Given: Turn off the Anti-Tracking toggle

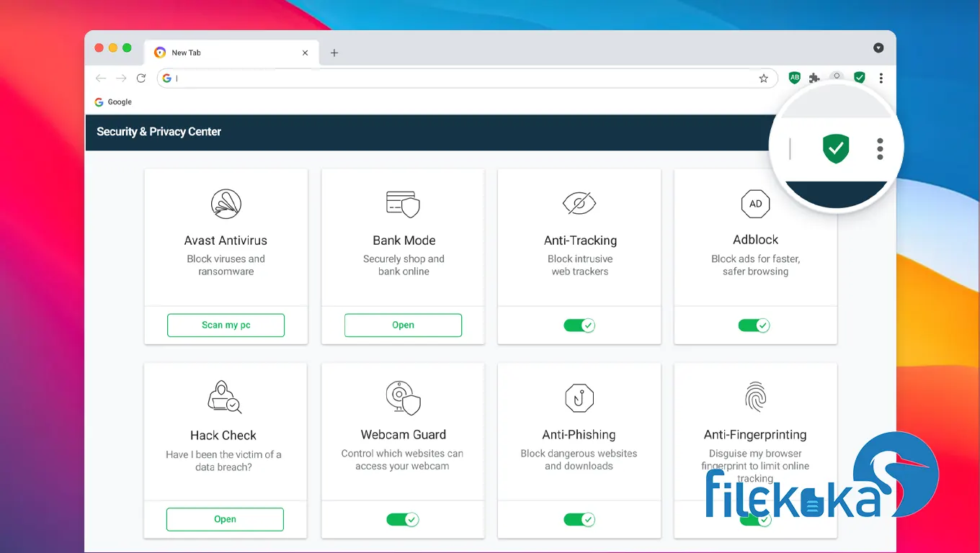Looking at the screenshot, I should tap(579, 325).
